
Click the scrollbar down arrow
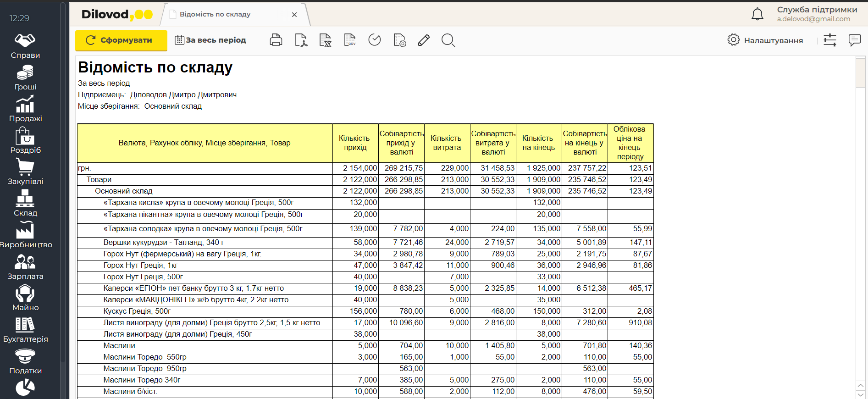click(x=860, y=394)
